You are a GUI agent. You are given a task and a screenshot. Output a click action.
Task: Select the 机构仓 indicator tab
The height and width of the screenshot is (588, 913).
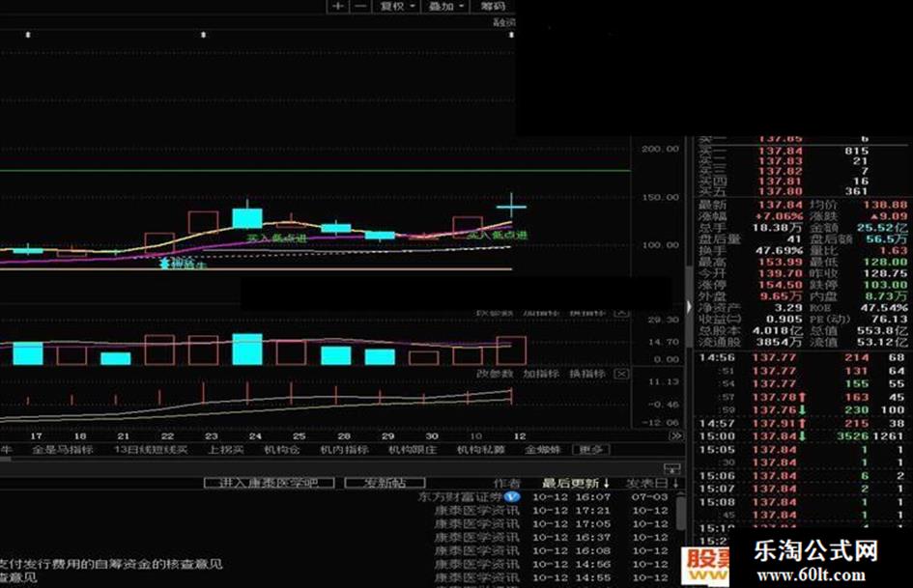[282, 449]
